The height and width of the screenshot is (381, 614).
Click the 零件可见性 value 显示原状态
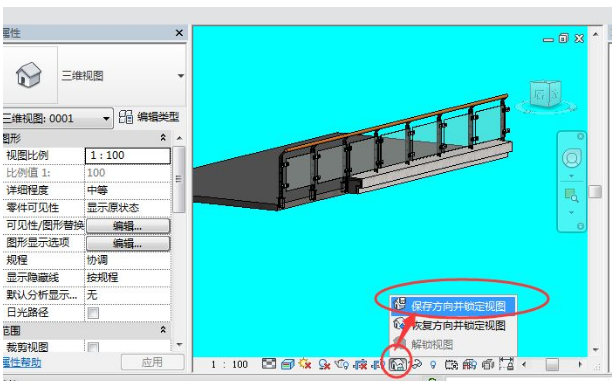pyautogui.click(x=128, y=208)
